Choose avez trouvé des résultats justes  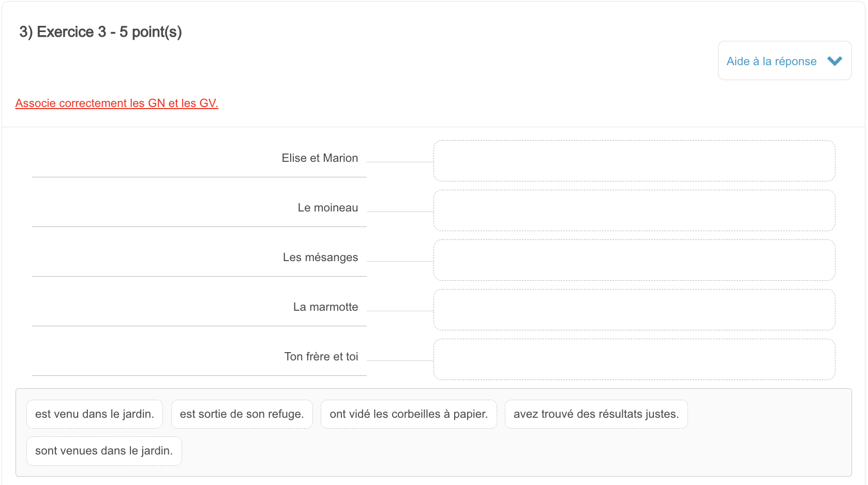tap(595, 414)
